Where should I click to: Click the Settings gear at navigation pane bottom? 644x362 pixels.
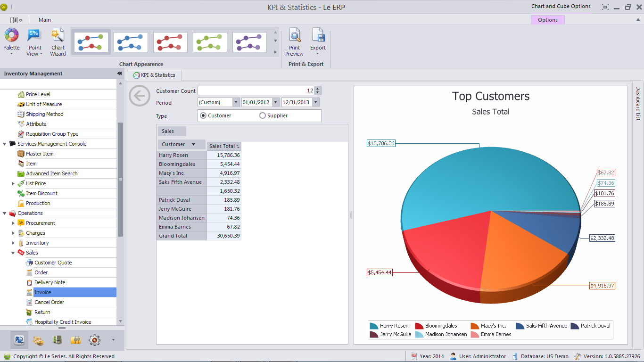point(94,340)
